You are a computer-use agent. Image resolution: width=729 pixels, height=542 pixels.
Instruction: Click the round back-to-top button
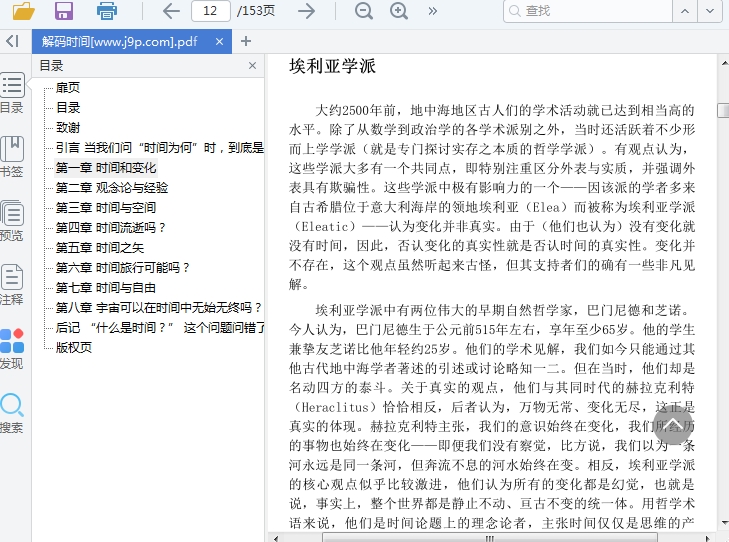pyautogui.click(x=674, y=426)
